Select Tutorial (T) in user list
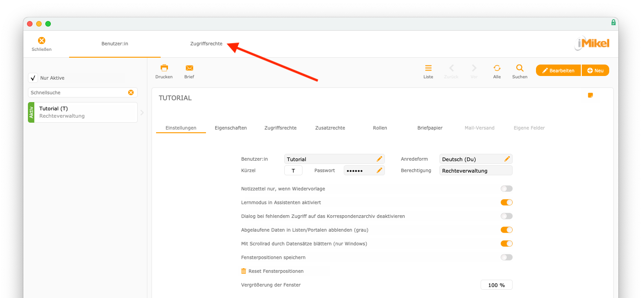644x298 pixels. point(83,112)
